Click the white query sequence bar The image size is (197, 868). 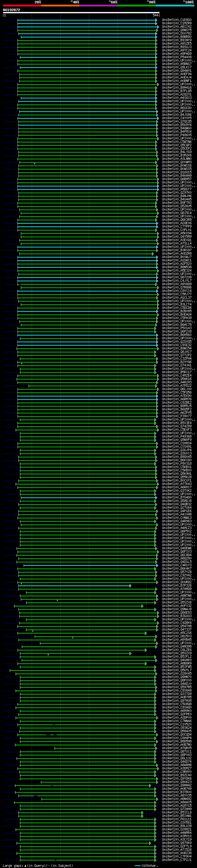[x=81, y=12]
